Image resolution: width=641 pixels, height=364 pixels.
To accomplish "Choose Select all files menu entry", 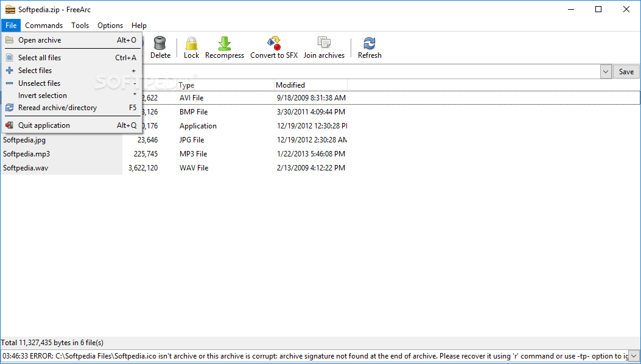I will coord(72,58).
